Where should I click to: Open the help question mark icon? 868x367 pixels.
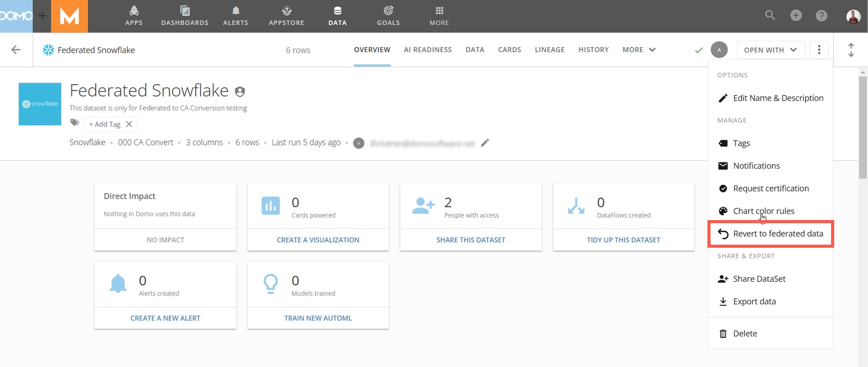[x=822, y=15]
